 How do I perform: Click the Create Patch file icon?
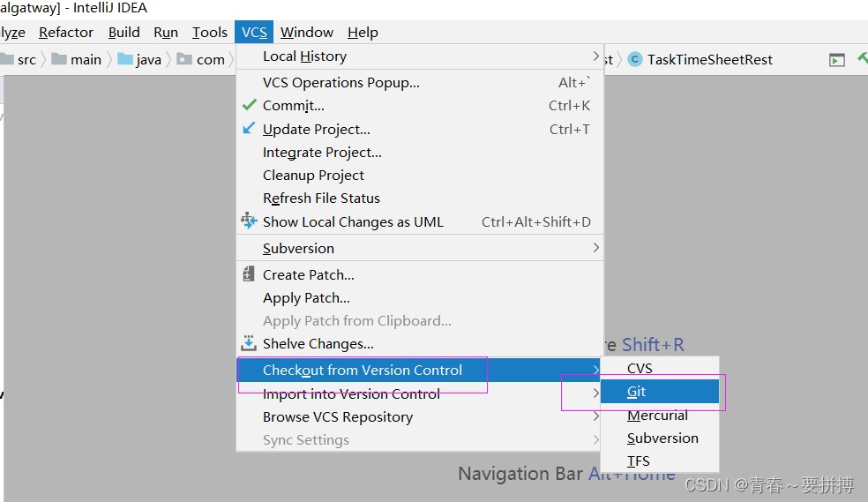249,274
